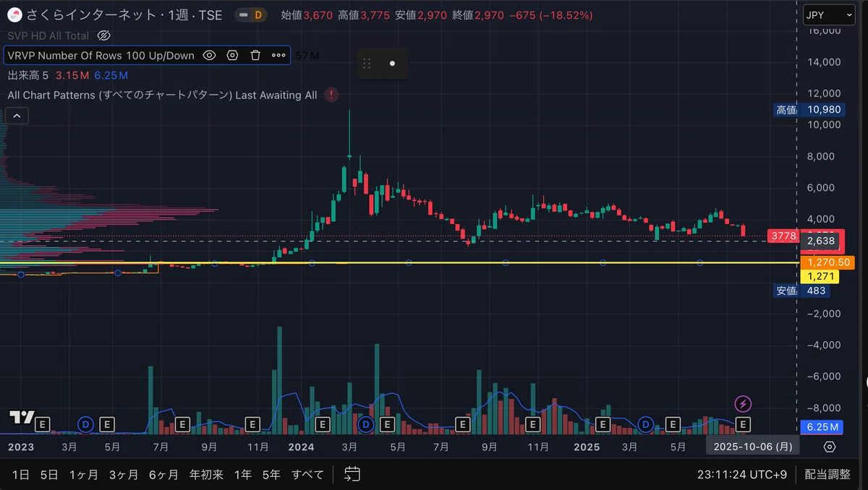Click the D dividend marker near 3月 2024
This screenshot has width=868, height=490.
pos(365,424)
